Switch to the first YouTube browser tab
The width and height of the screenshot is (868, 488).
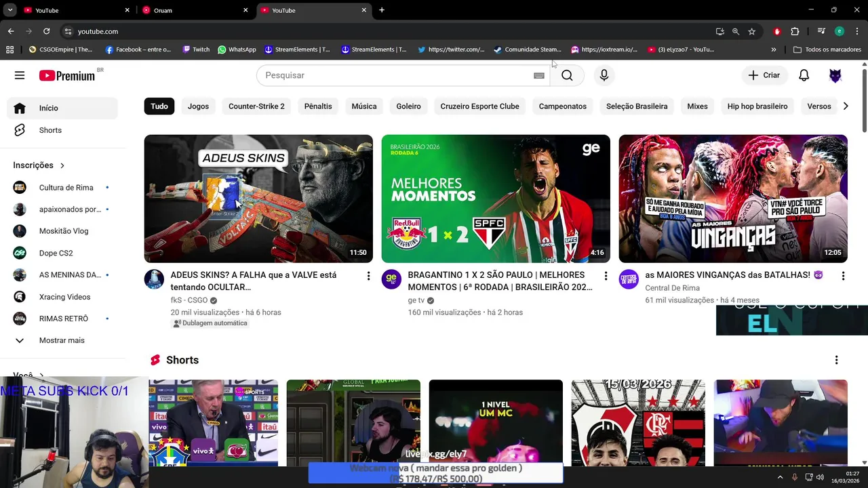[x=76, y=10]
